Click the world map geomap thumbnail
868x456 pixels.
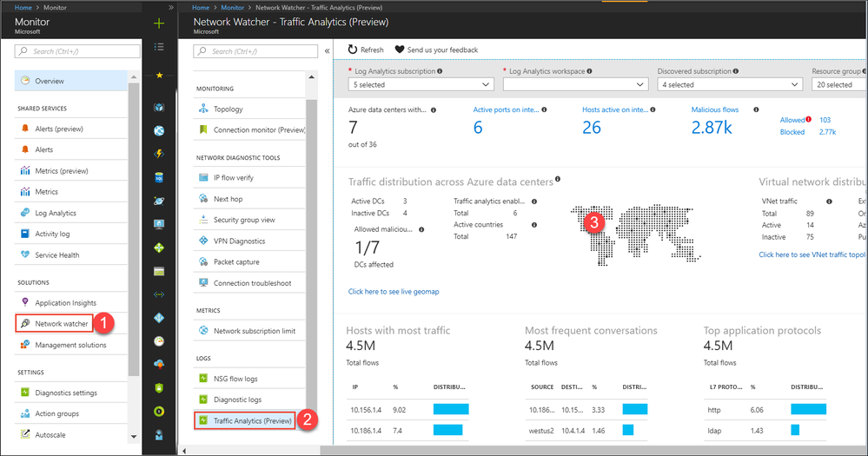click(635, 235)
